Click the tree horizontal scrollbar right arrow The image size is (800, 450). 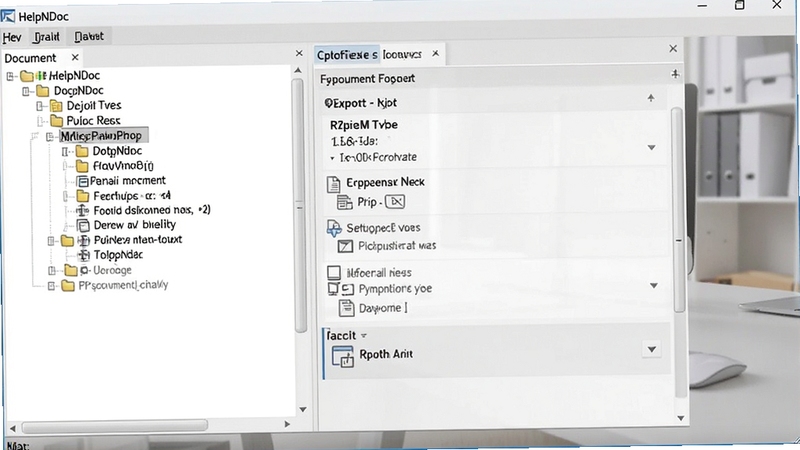(x=287, y=424)
